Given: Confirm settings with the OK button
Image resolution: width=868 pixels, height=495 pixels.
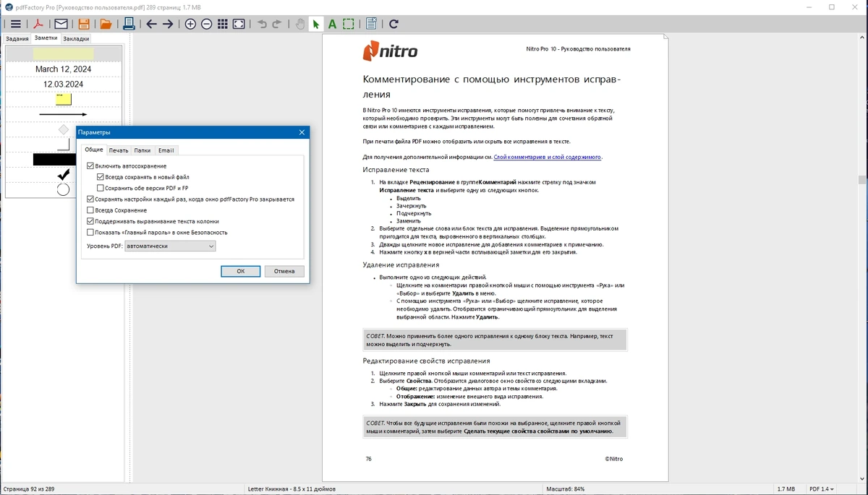Looking at the screenshot, I should click(241, 271).
